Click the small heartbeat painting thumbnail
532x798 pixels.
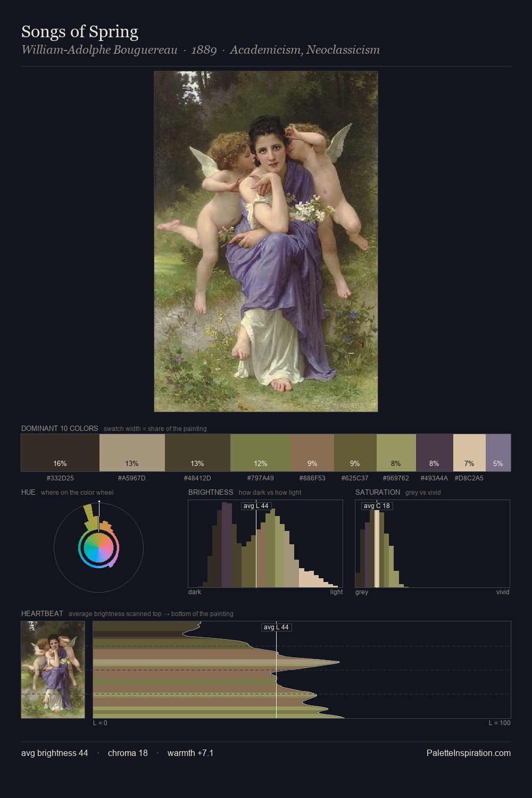[x=53, y=670]
